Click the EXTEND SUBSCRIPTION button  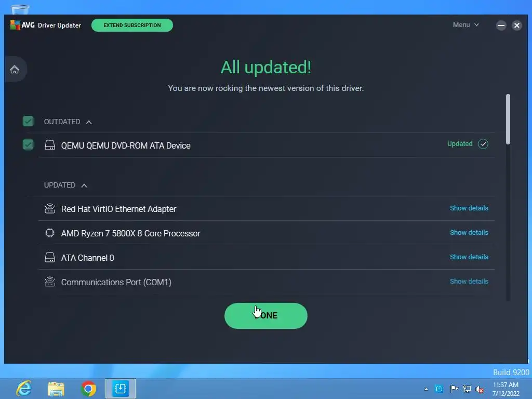click(x=132, y=25)
